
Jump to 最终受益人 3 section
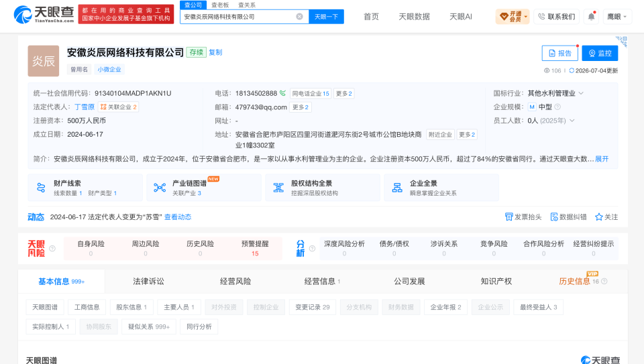tap(539, 307)
